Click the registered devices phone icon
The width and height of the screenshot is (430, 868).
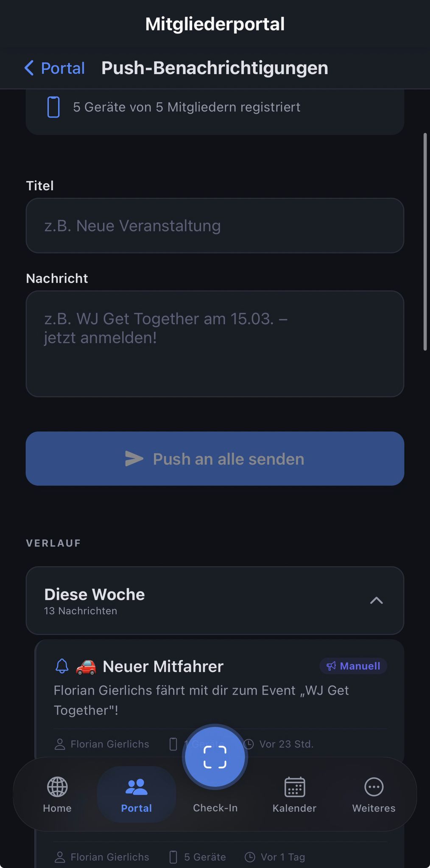click(53, 107)
